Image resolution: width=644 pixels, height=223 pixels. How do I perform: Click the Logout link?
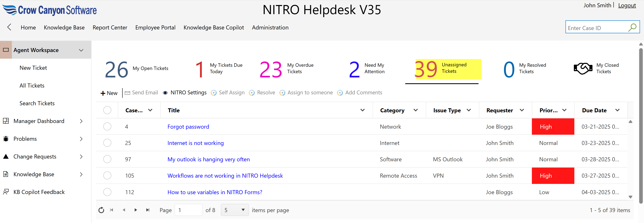627,5
